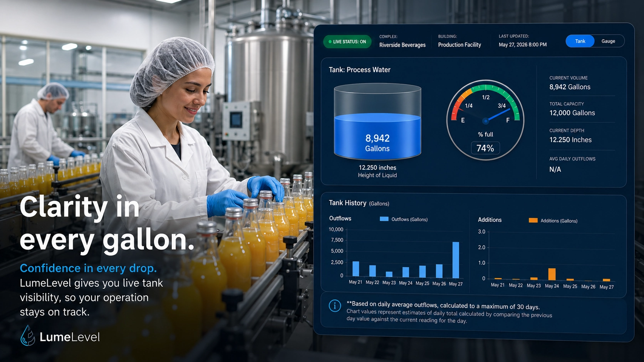644x362 pixels.
Task: Click the blue tank level illustration
Action: pyautogui.click(x=377, y=122)
